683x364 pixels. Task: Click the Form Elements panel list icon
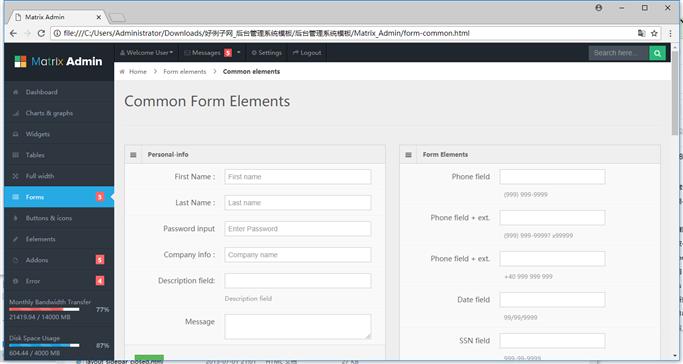coord(408,155)
